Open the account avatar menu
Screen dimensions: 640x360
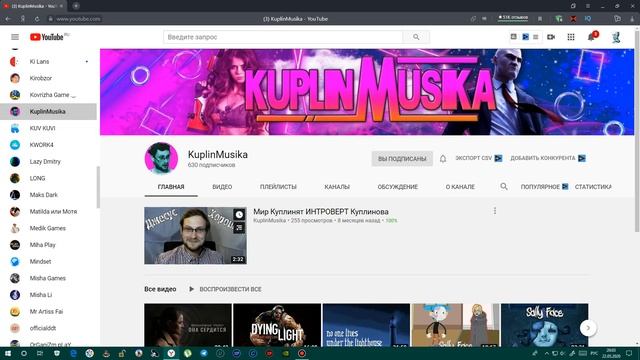click(616, 37)
